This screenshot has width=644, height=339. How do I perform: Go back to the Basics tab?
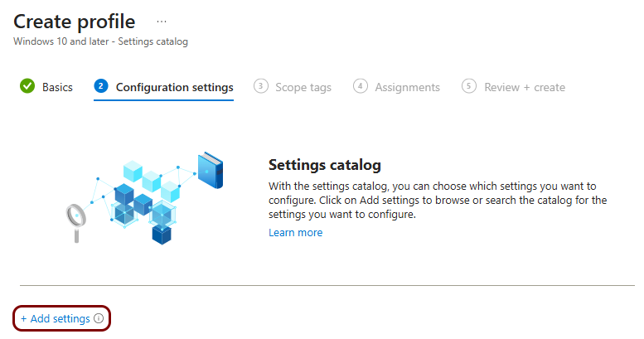click(57, 87)
